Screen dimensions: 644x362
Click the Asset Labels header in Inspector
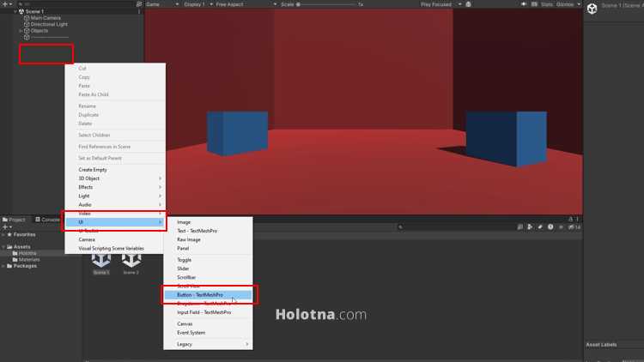pyautogui.click(x=601, y=344)
